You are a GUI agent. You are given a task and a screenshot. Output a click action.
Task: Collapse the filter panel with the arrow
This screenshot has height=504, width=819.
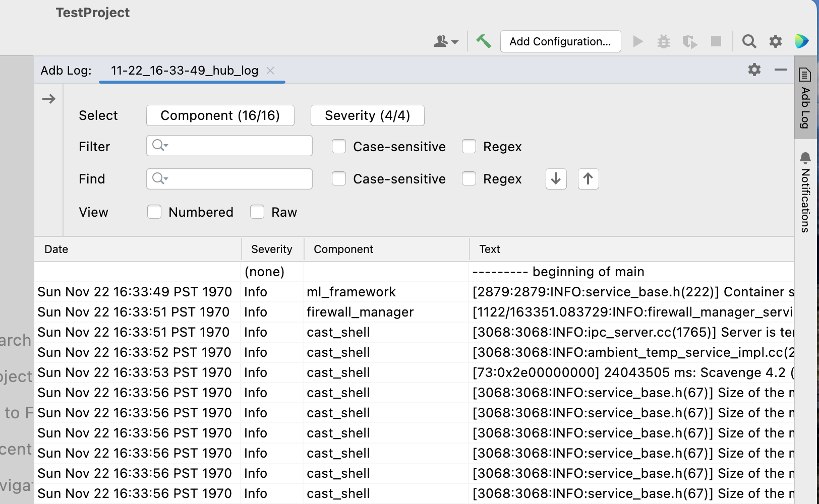click(48, 99)
